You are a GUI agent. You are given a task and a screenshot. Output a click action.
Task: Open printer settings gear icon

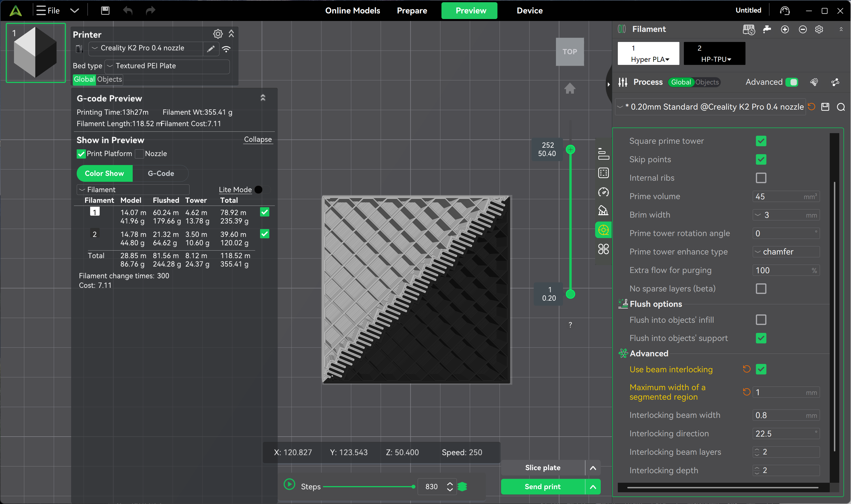pyautogui.click(x=218, y=34)
